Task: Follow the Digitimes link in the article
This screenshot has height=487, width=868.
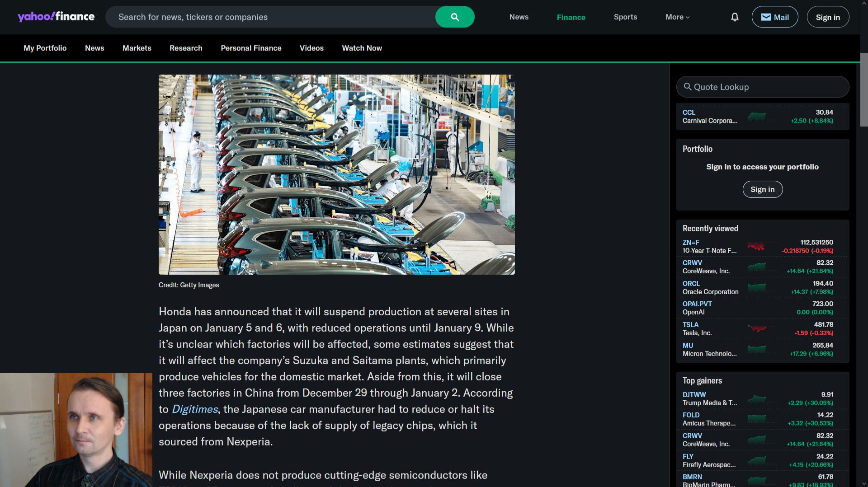Action: (x=195, y=409)
